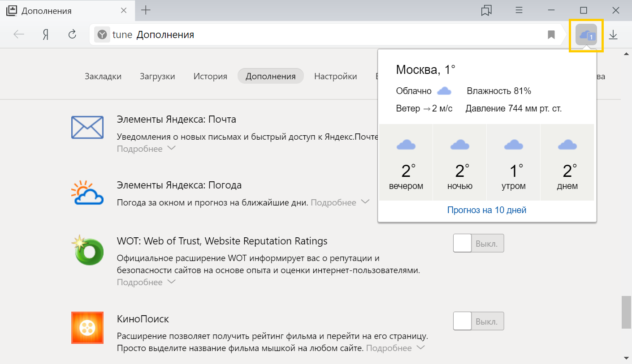This screenshot has height=364, width=632.
Task: Click the WOT green ring icon
Action: [87, 250]
